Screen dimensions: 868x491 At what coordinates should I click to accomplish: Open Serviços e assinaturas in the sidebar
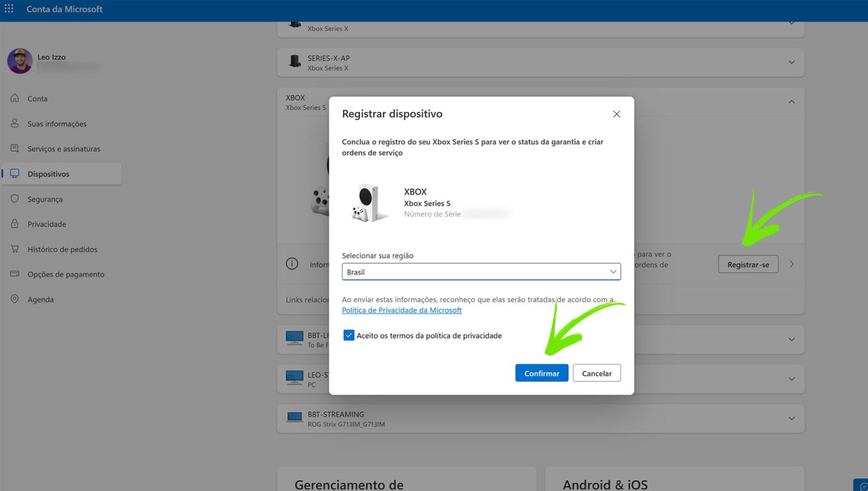64,149
